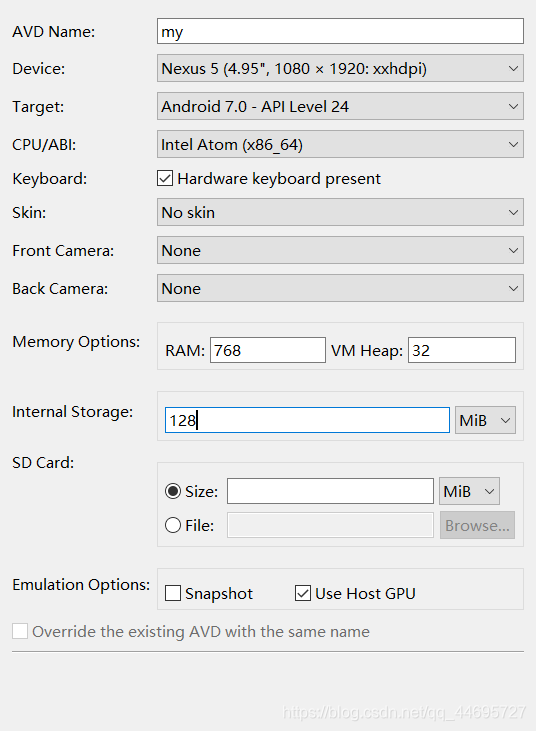Open the SD Card MiB unit dropdown

point(469,491)
